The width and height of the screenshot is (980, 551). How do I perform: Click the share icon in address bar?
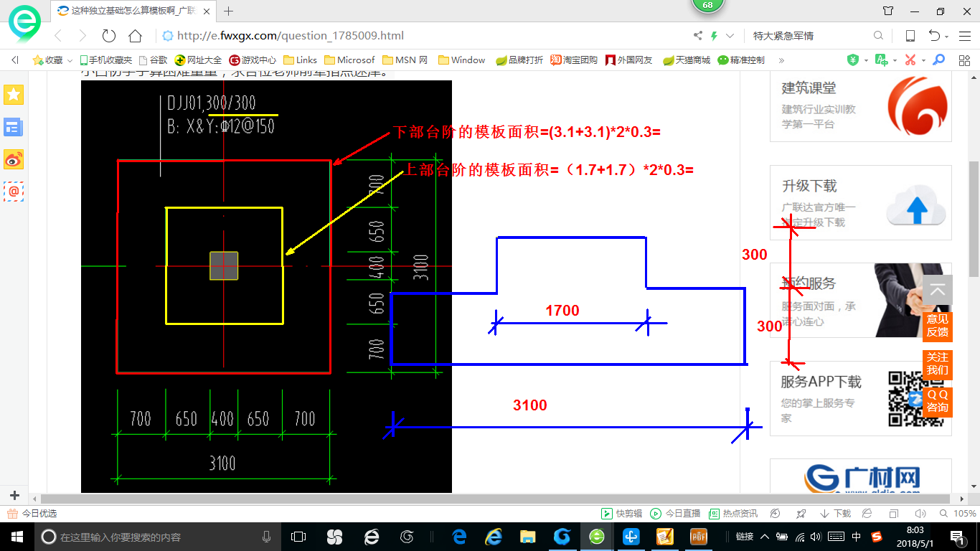tap(698, 36)
